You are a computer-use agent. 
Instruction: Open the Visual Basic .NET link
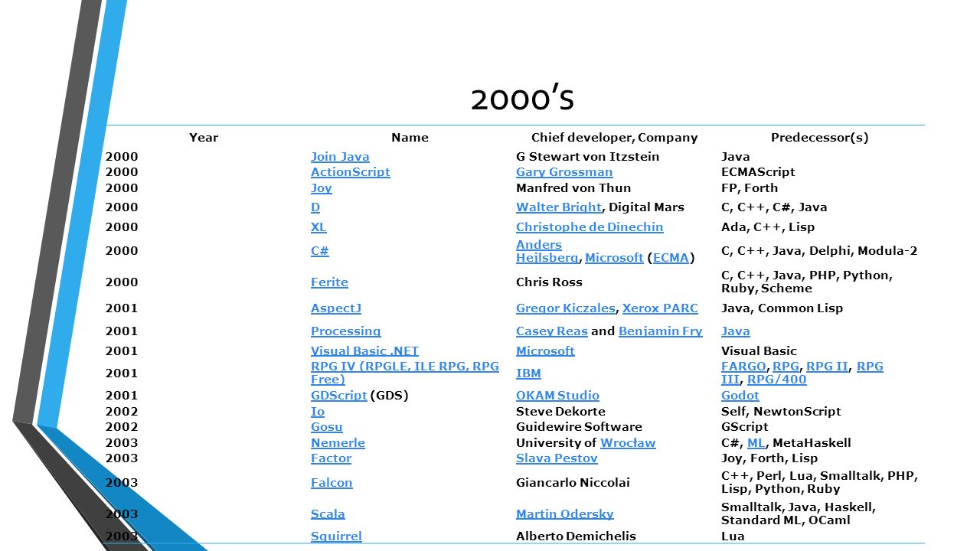pyautogui.click(x=364, y=351)
